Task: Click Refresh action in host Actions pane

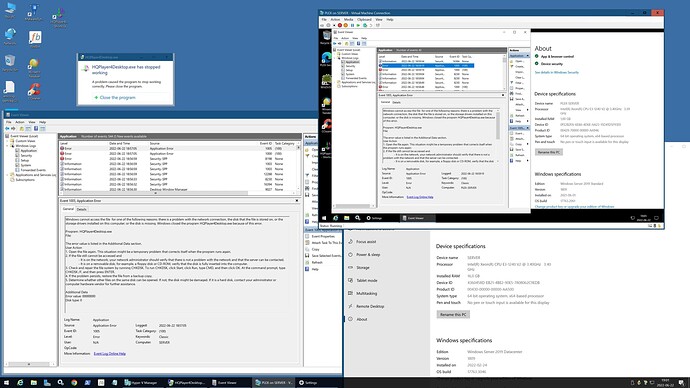Action: (x=317, y=262)
